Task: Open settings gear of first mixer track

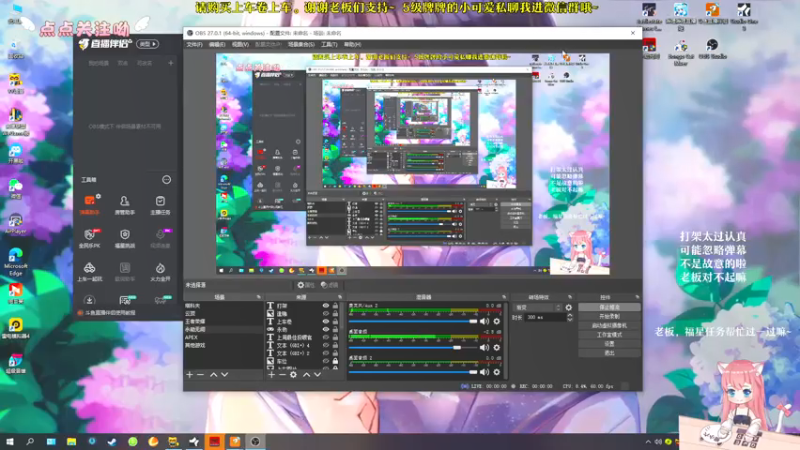Action: (496, 321)
